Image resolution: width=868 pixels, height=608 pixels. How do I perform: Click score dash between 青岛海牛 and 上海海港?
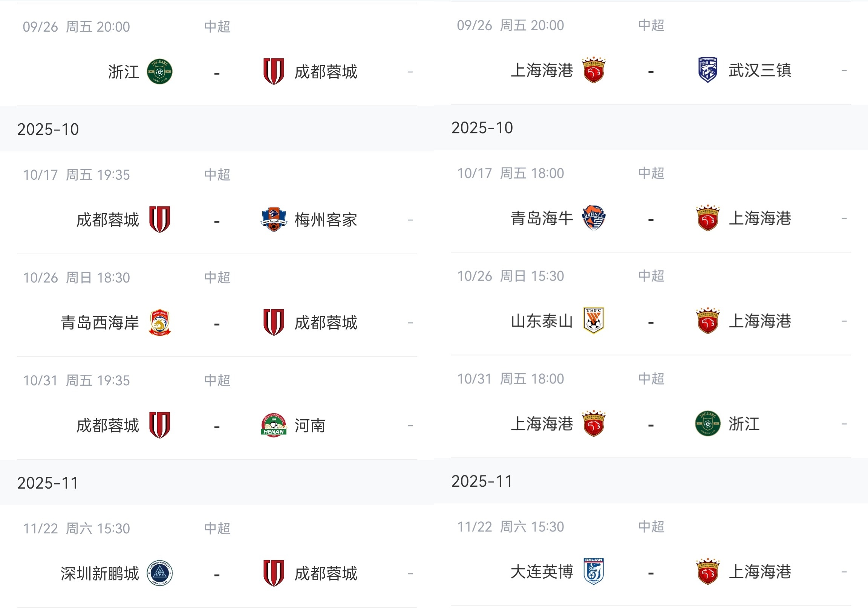click(651, 220)
